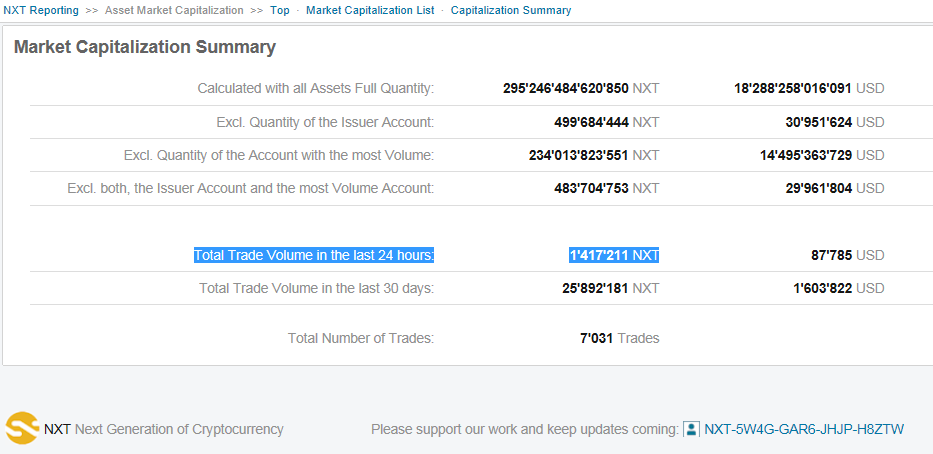Click the NXT coin logo icon
933x454 pixels.
[x=22, y=428]
